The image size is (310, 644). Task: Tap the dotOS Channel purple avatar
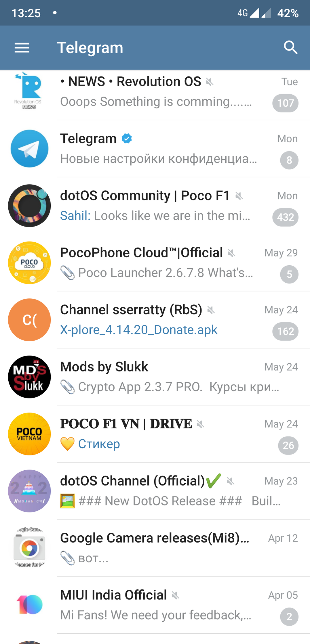[29, 491]
